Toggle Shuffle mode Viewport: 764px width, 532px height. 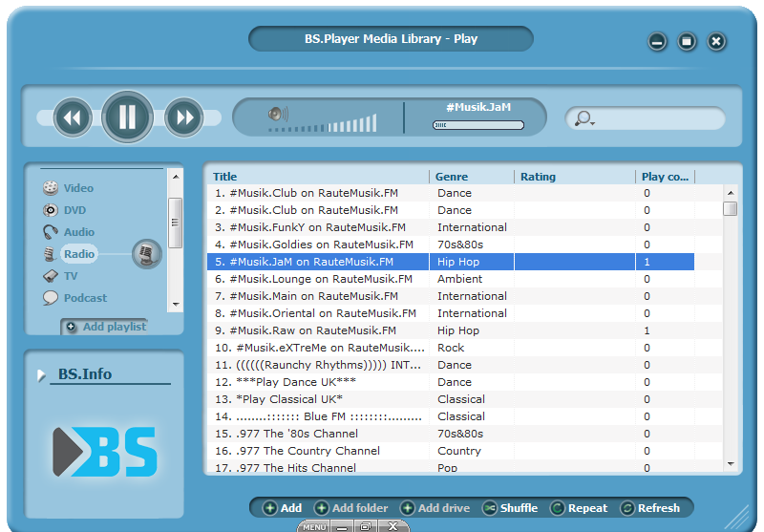tap(510, 508)
